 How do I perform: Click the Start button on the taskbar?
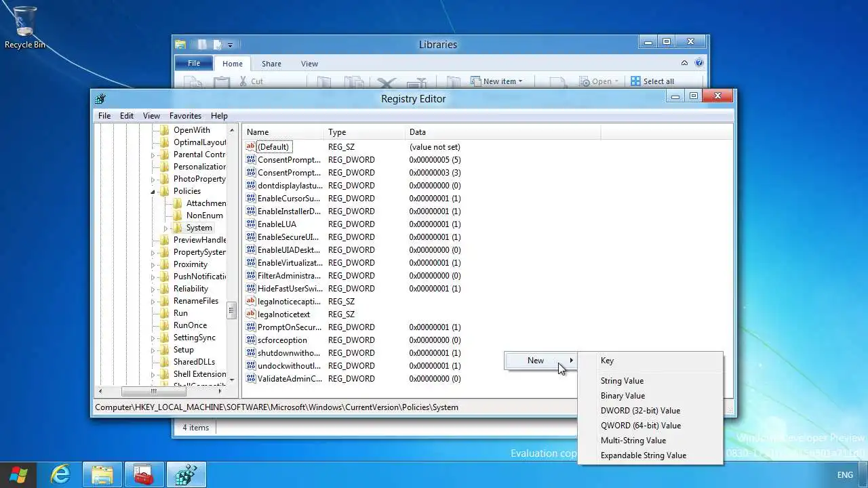(18, 475)
